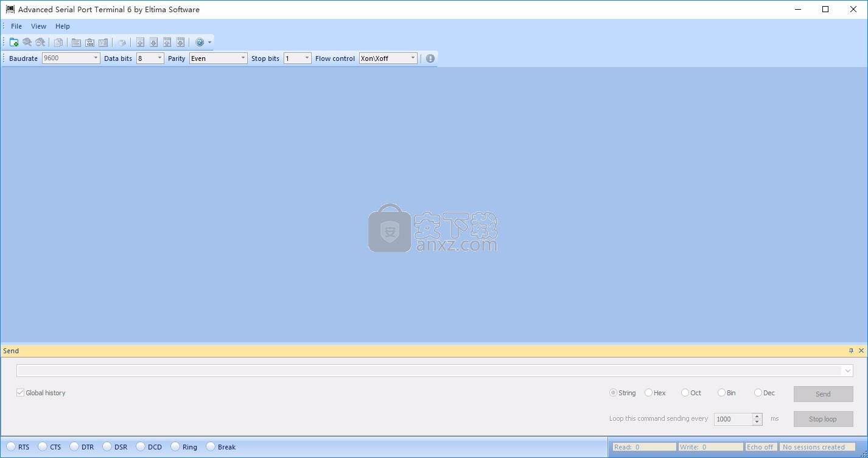868x458 pixels.
Task: Expand the arrow beside the help icon
Action: pos(209,43)
